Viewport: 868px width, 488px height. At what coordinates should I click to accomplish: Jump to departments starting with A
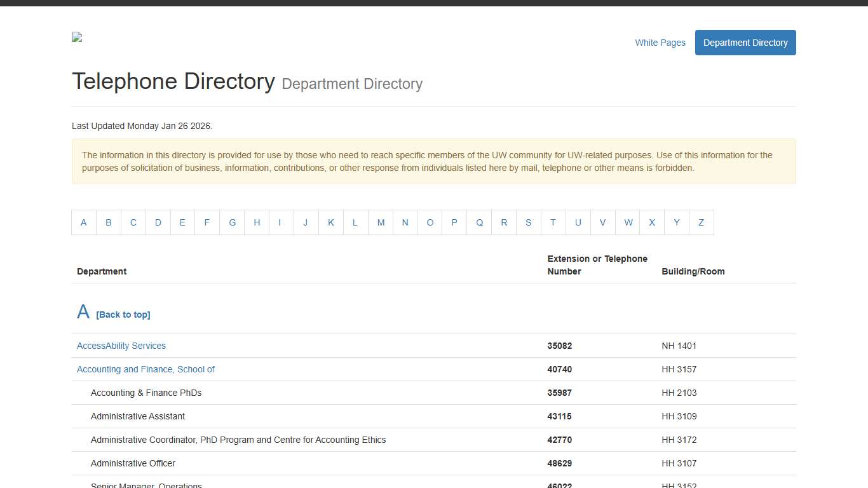pyautogui.click(x=83, y=222)
